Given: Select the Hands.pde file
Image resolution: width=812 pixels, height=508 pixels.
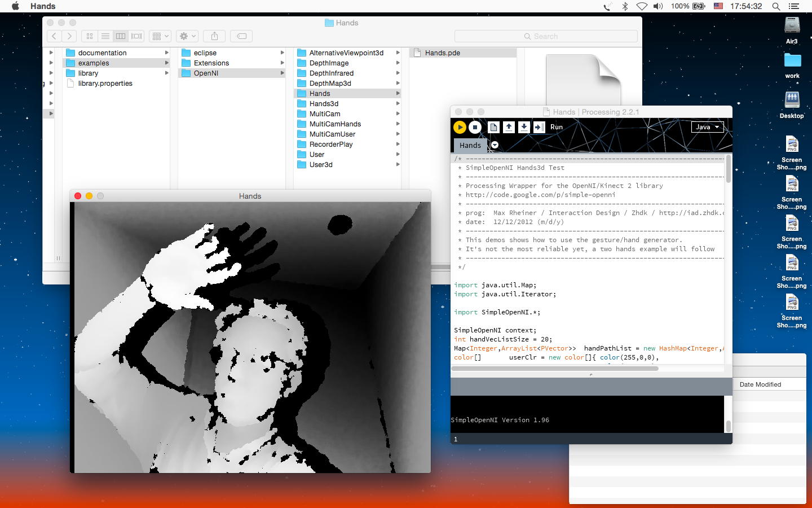Looking at the screenshot, I should point(442,52).
